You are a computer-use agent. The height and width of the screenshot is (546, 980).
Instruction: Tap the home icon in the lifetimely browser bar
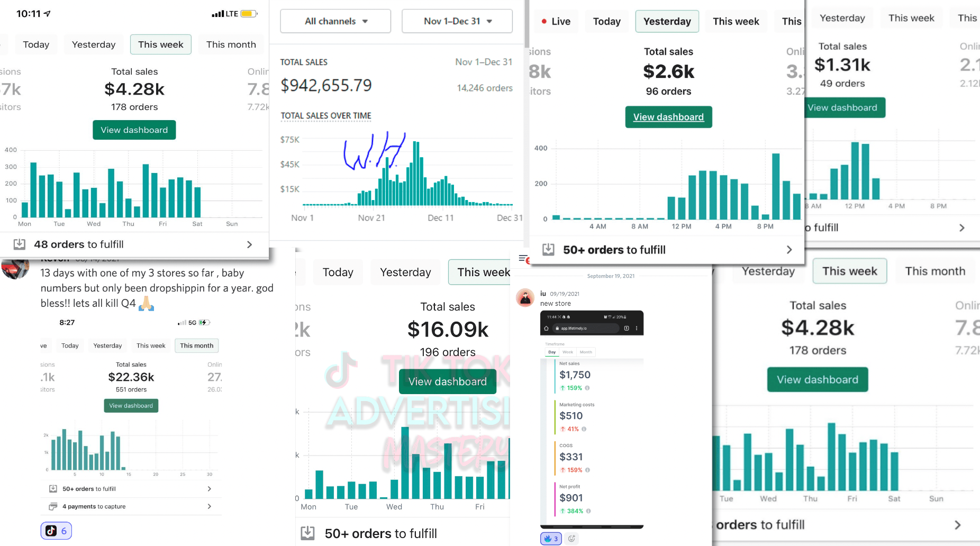[547, 328]
